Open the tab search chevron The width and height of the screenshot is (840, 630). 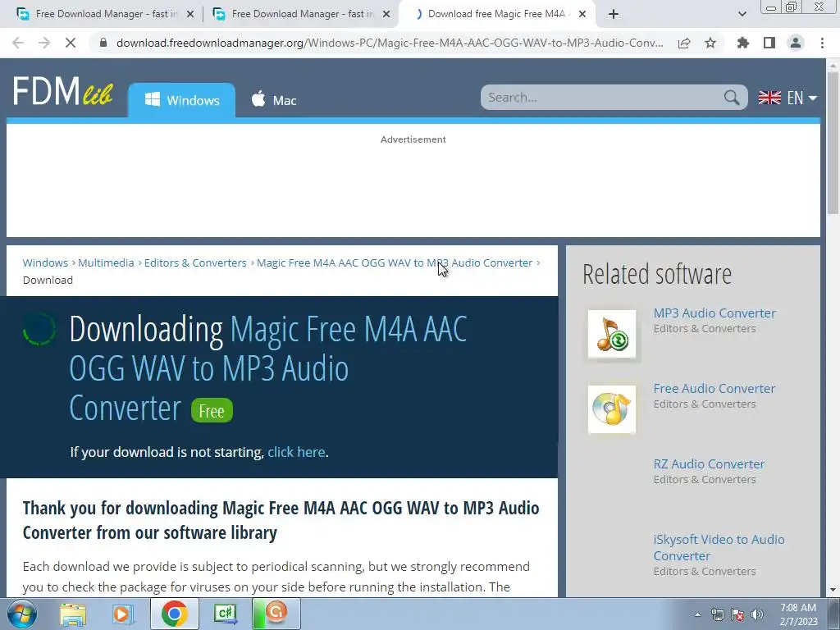pos(742,14)
